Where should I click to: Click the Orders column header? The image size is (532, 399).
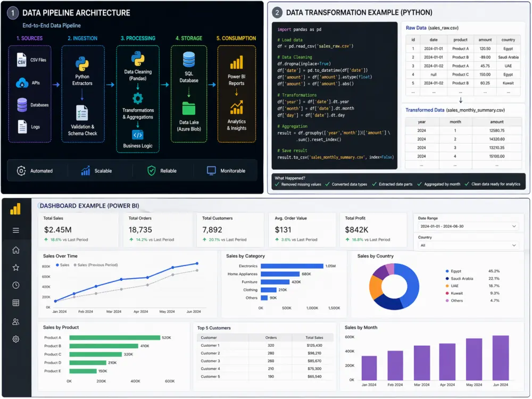[271, 338]
